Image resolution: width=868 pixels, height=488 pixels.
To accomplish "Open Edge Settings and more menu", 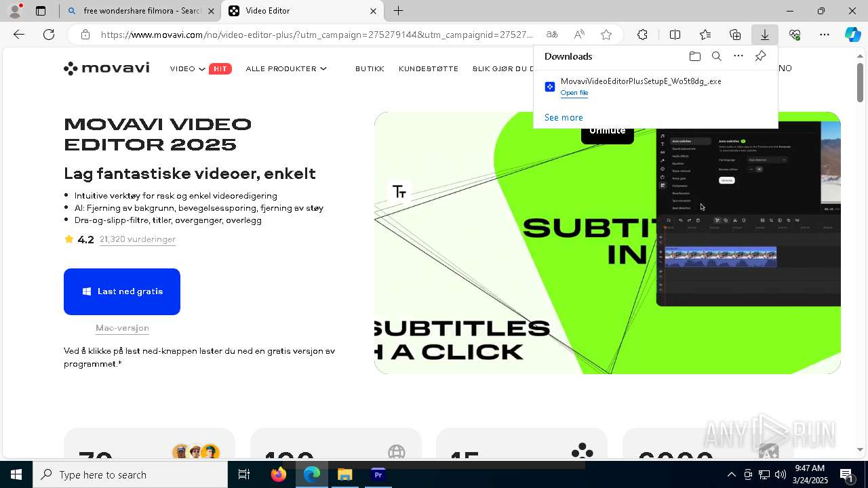I will point(825,35).
